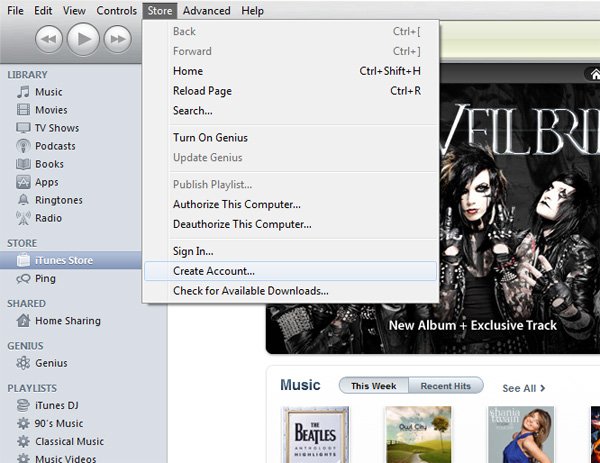Select Sign In... menu entry

point(290,251)
